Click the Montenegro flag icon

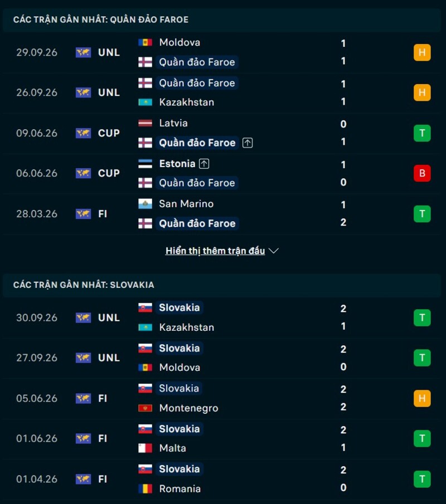click(145, 408)
